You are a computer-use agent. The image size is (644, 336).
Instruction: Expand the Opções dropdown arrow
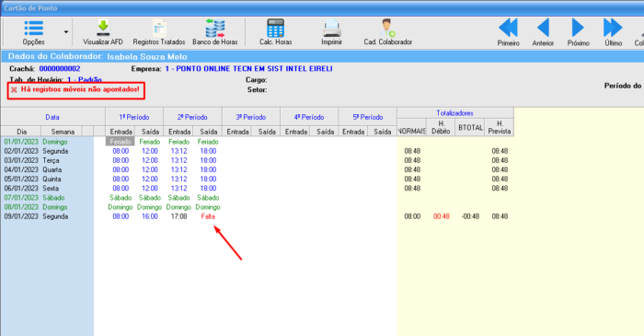click(65, 32)
